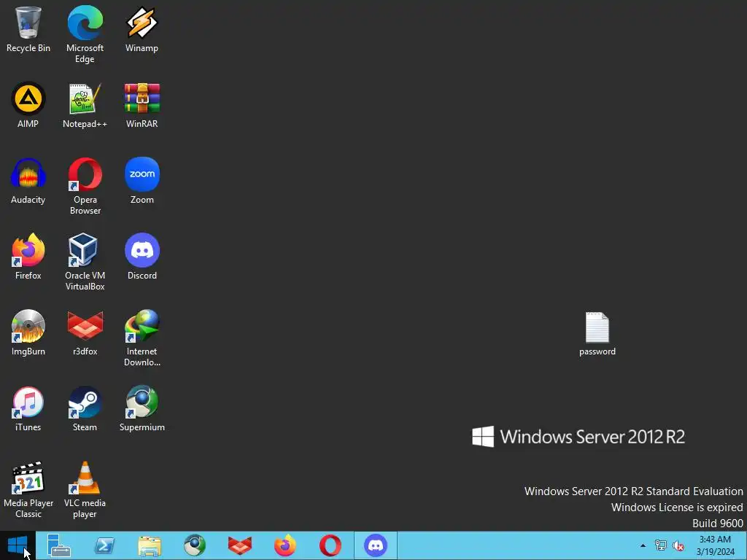The width and height of the screenshot is (747, 560).
Task: Click the Firefox desktop shortcut
Action: point(28,256)
